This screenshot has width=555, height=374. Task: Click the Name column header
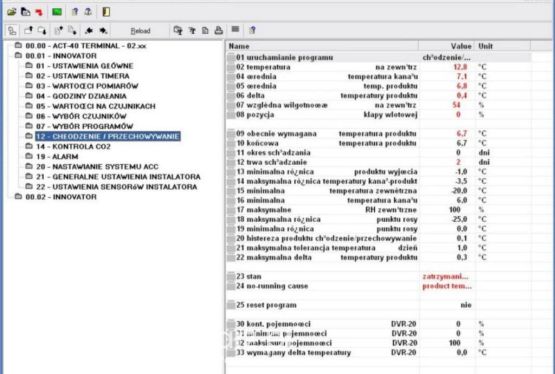point(322,46)
